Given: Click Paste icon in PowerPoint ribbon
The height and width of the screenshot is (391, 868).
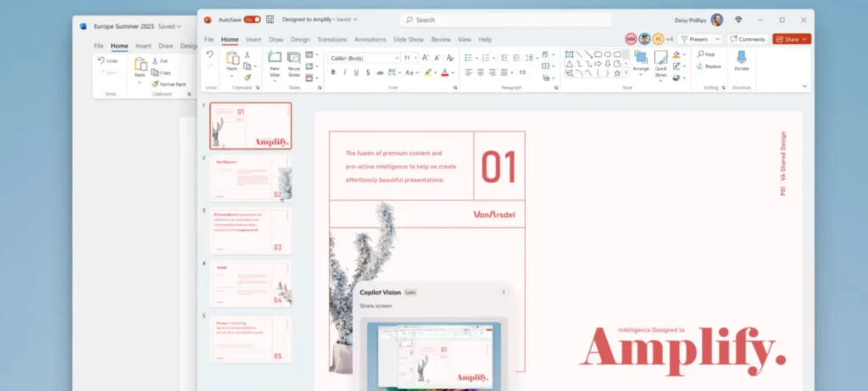Looking at the screenshot, I should tap(232, 59).
